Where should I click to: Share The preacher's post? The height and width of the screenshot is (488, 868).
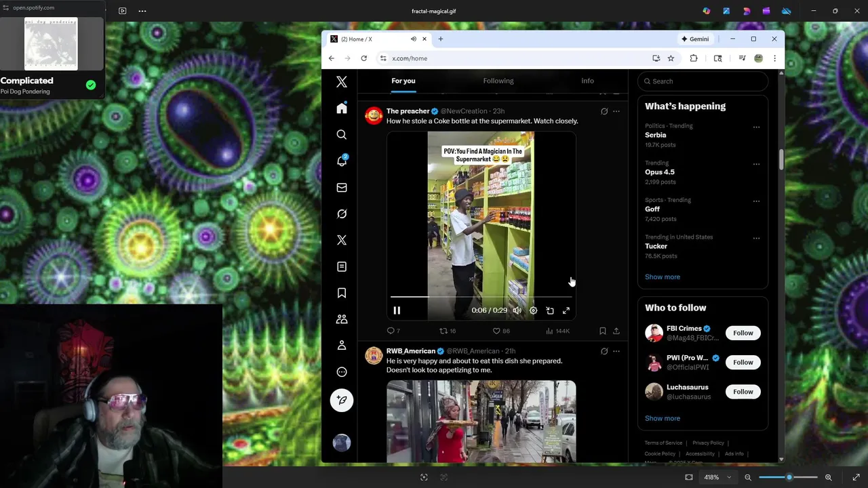(616, 331)
